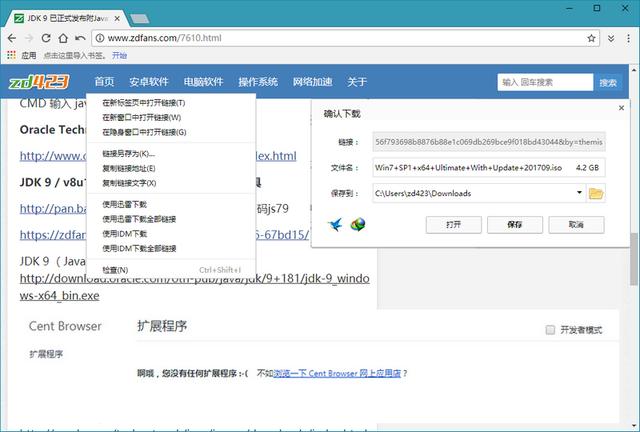640x432 pixels.
Task: Open operating system nav item
Action: [258, 82]
